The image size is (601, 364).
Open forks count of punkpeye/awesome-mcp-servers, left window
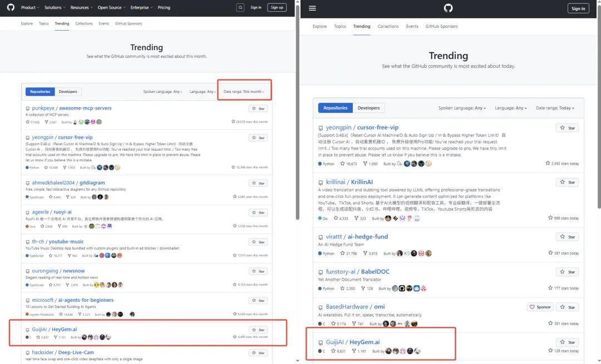pyautogui.click(x=51, y=122)
